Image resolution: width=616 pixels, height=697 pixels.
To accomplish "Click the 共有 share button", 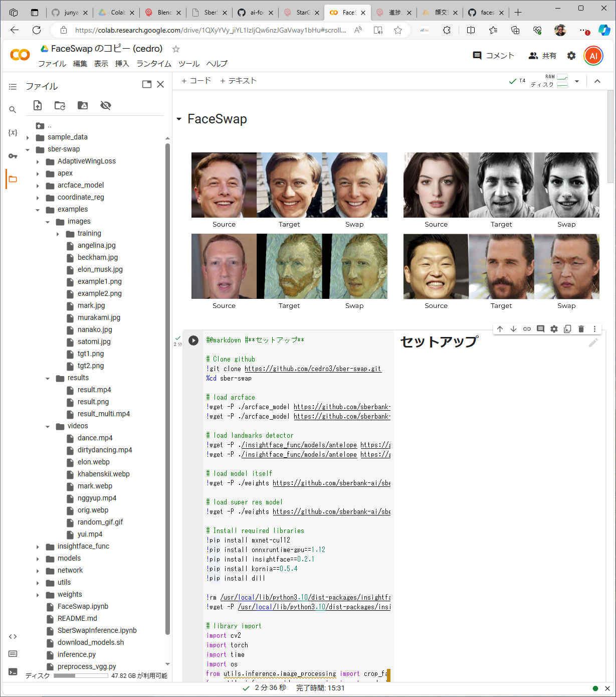I will click(542, 56).
